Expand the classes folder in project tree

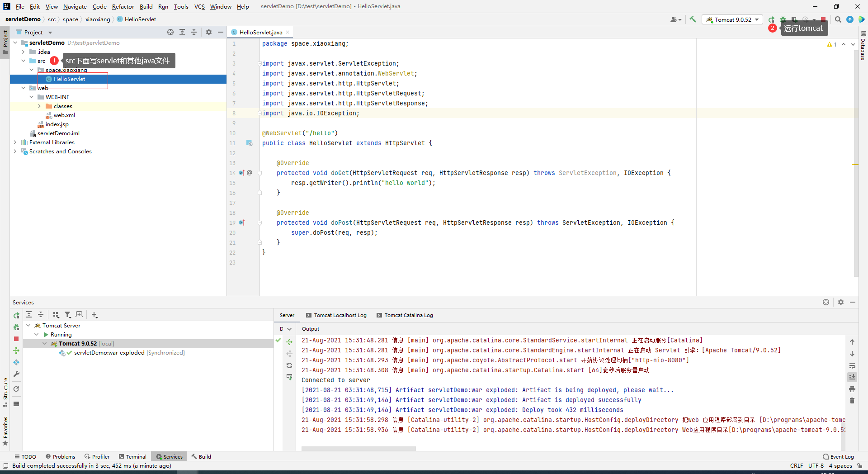click(39, 106)
